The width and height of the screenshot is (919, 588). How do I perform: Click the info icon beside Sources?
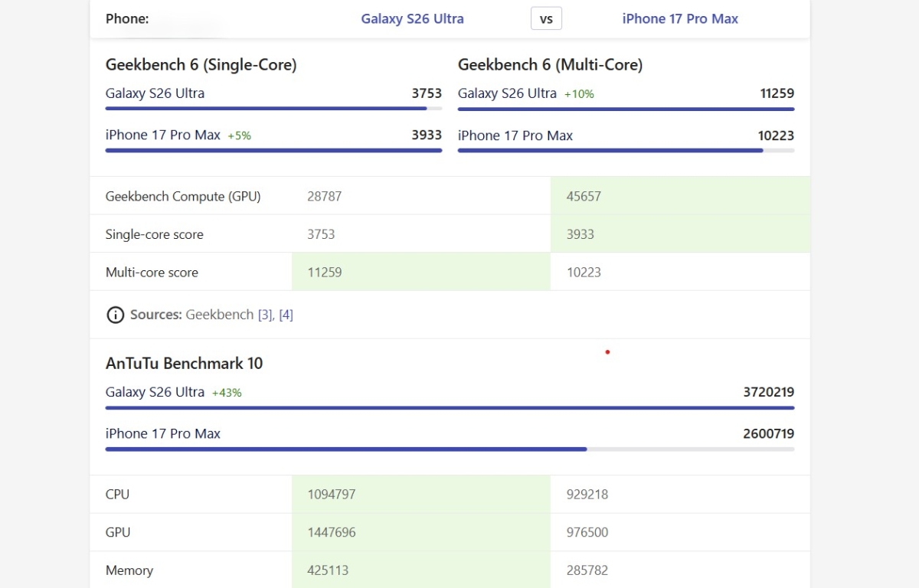pos(115,315)
